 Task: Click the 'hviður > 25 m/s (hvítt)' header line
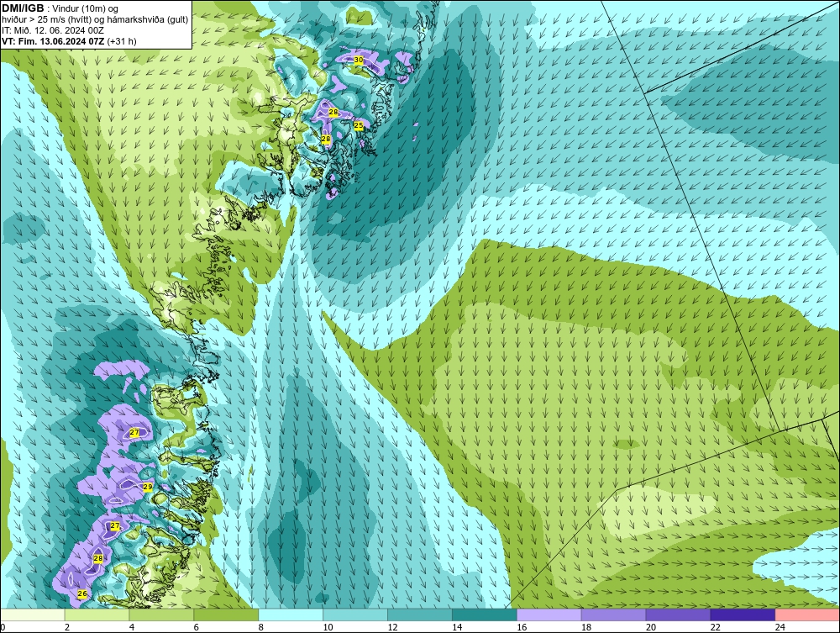(x=95, y=19)
